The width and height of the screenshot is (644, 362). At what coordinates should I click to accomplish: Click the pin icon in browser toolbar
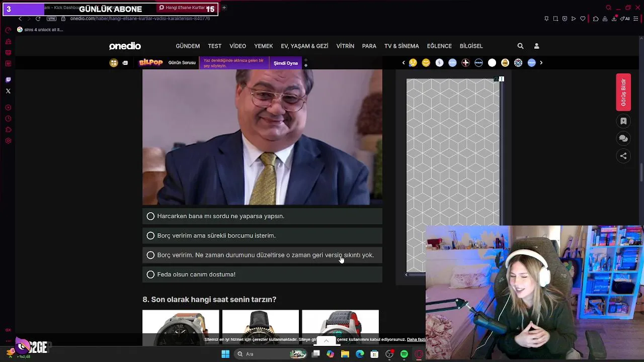[546, 19]
